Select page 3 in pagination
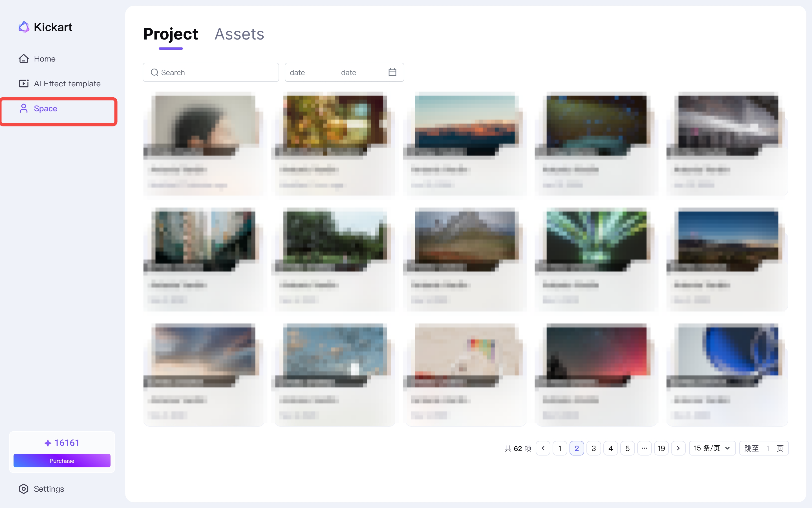 [593, 448]
